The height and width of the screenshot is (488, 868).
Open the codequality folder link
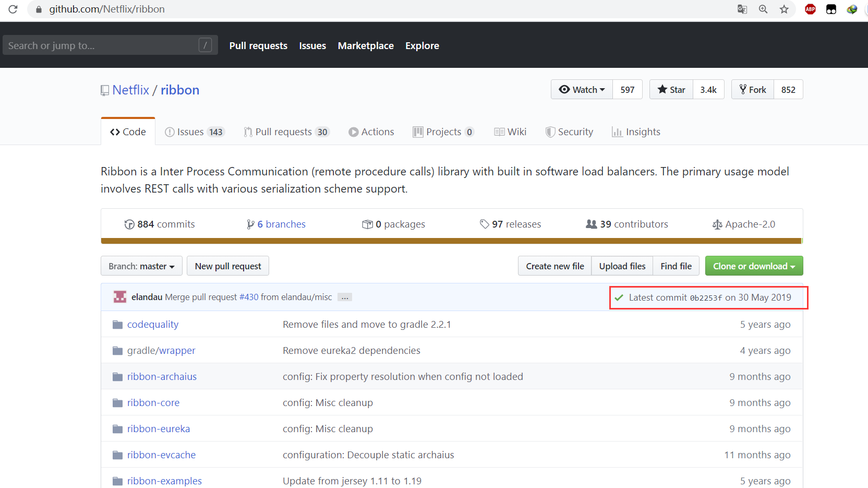pos(153,324)
